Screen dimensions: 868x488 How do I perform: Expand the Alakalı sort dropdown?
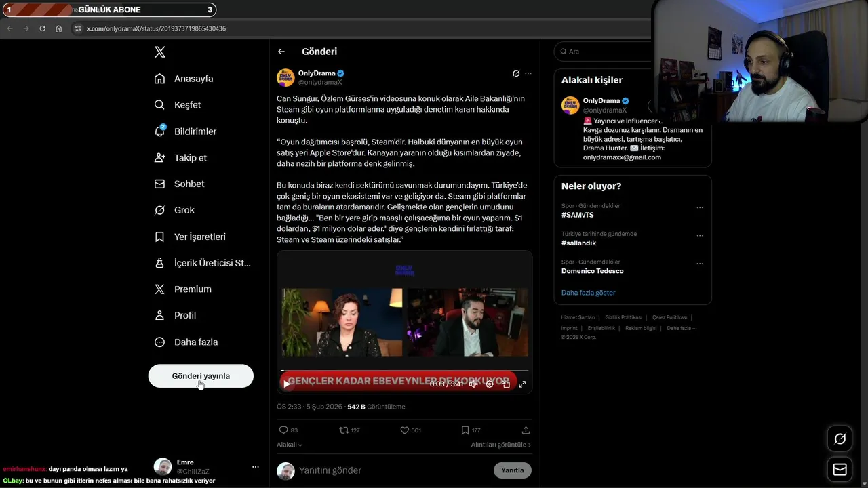290,445
